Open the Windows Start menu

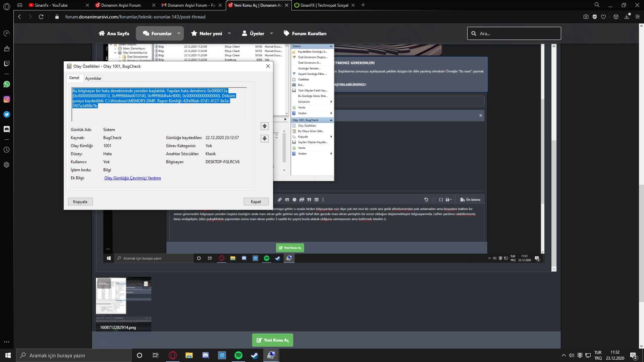[x=8, y=355]
